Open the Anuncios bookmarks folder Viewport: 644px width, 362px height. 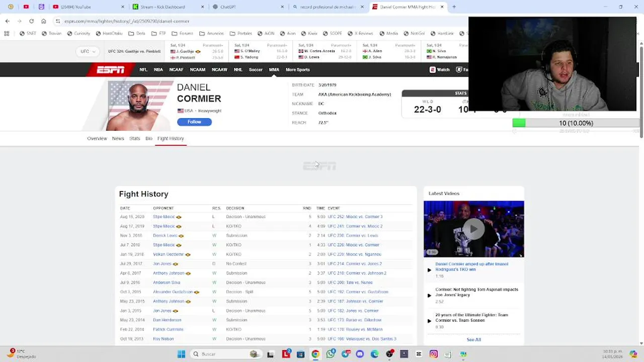click(211, 34)
